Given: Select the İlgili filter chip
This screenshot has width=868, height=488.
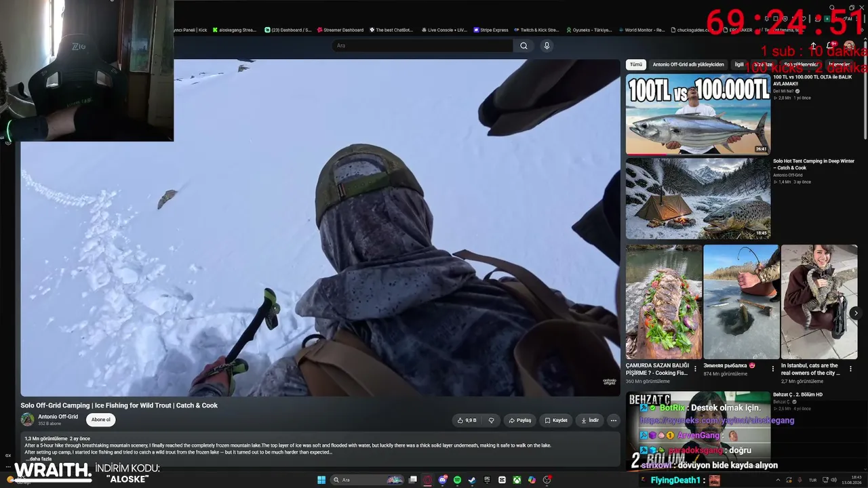Looking at the screenshot, I should [x=739, y=64].
